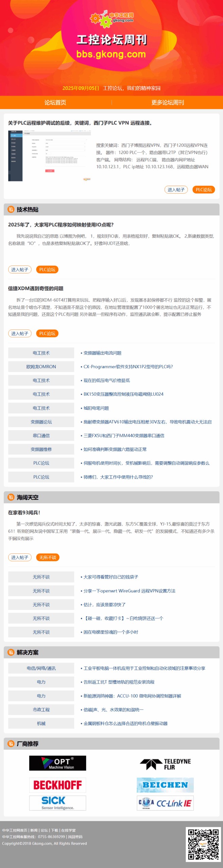Open link 现在的低压电气价格挺低
Screen dimensions: 223x868
[x=107, y=380]
